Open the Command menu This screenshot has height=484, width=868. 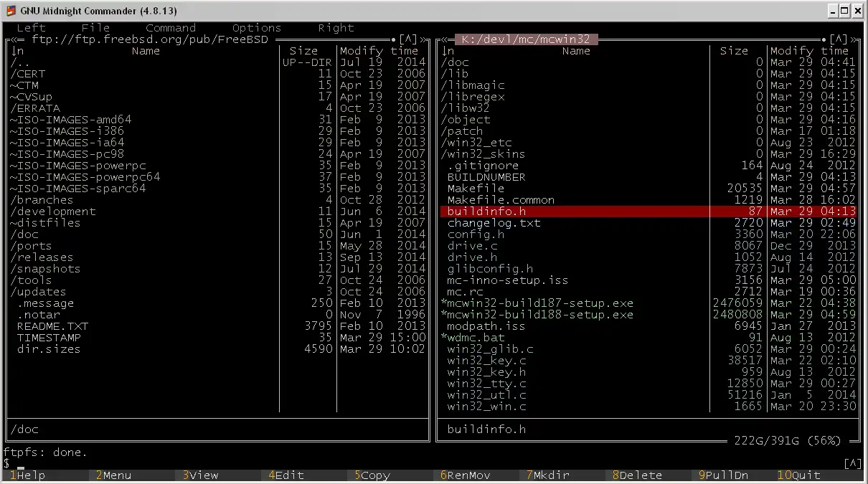coord(171,28)
